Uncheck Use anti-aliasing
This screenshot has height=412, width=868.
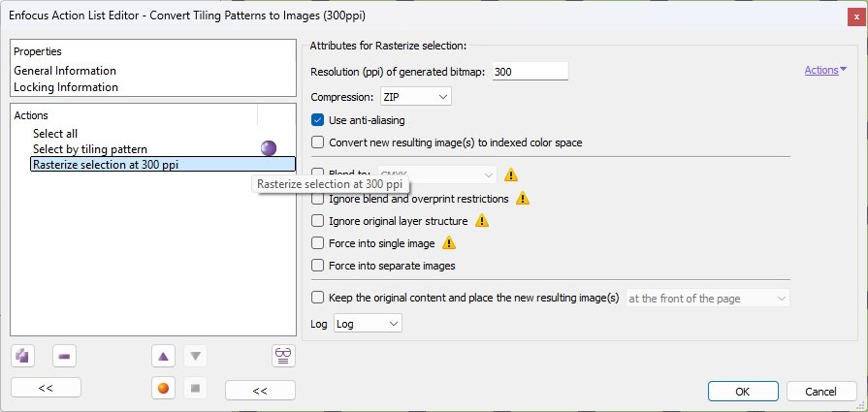[x=317, y=120]
